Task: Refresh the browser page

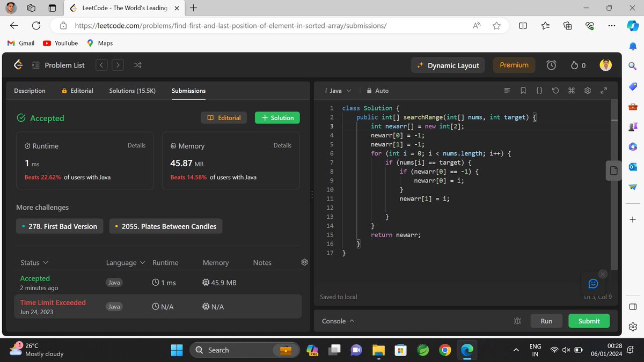Action: pyautogui.click(x=36, y=25)
